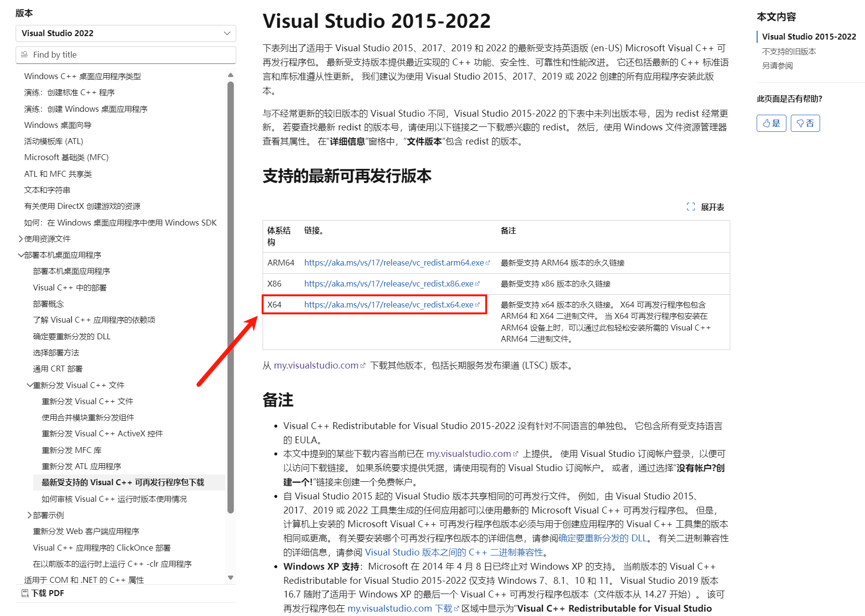Open the X64 vc_redist.x64.exe link
Screen dimensions: 865x616
[x=389, y=305]
